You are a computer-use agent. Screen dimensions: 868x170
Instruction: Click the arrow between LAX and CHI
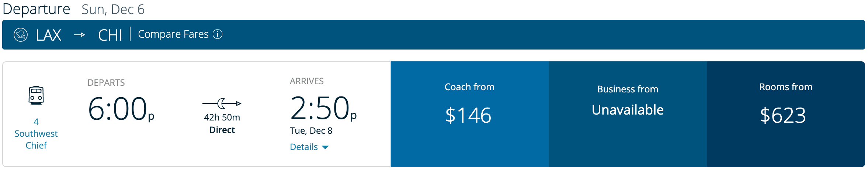(80, 35)
